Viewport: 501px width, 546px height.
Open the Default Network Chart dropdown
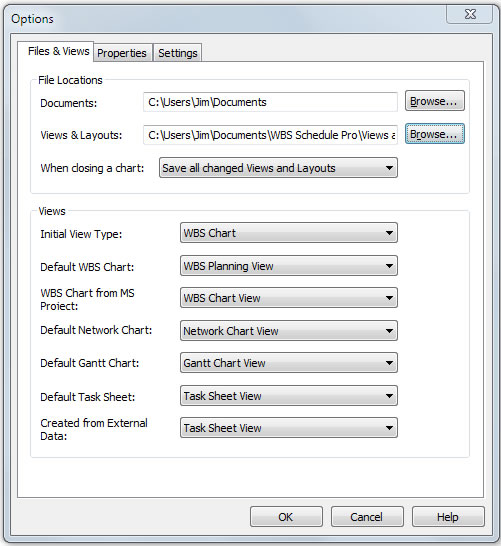(289, 331)
